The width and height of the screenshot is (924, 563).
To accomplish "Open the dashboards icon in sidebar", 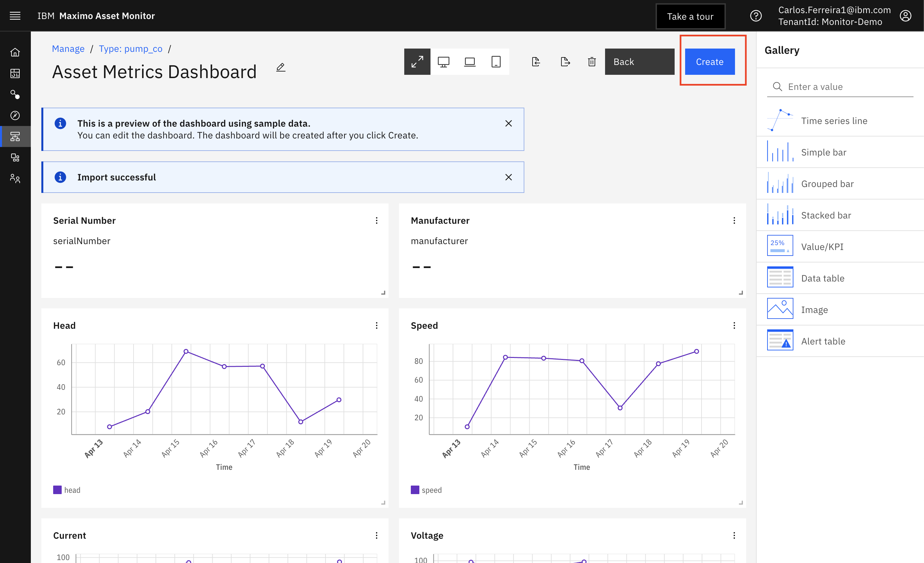I will tap(15, 73).
